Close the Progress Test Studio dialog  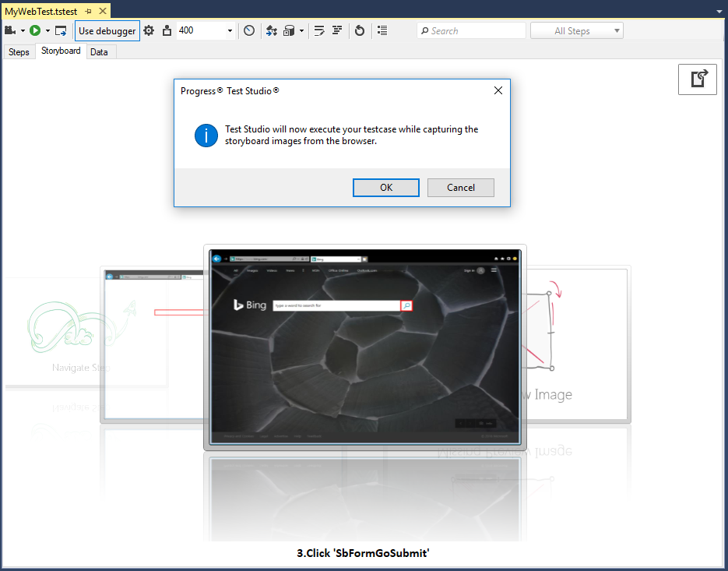pyautogui.click(x=498, y=90)
